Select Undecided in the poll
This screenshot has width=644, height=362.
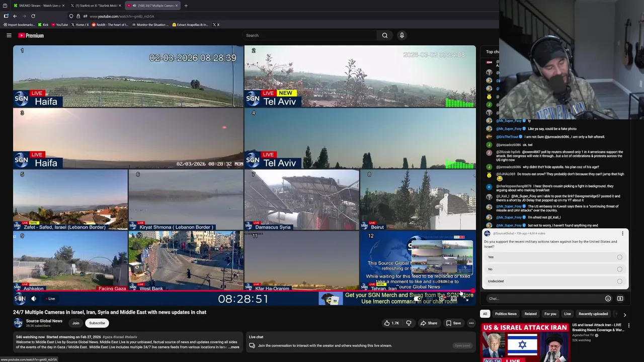555,281
